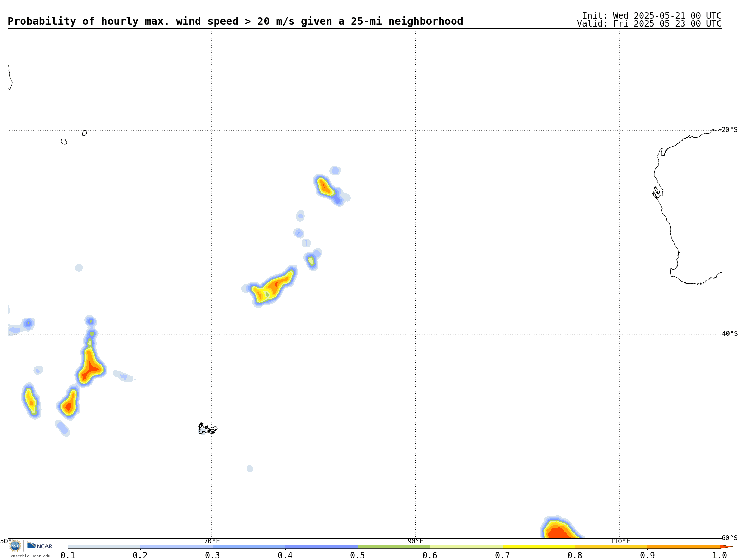Click the 0.8 colorbar tick label
The image size is (744, 560).
pos(575,555)
